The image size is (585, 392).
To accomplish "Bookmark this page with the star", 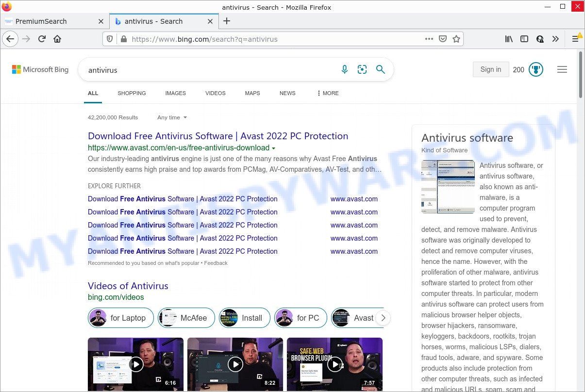I will [x=456, y=39].
